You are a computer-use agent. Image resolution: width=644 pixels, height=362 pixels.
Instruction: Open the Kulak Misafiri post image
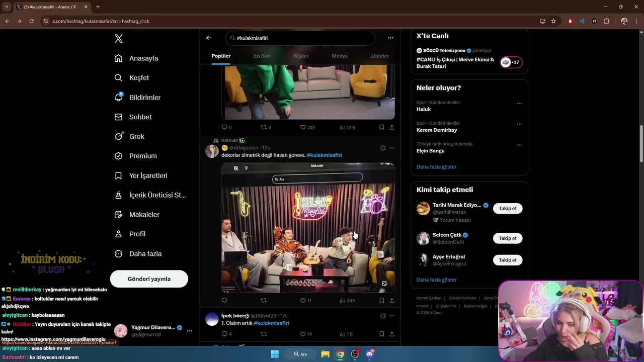click(x=308, y=227)
